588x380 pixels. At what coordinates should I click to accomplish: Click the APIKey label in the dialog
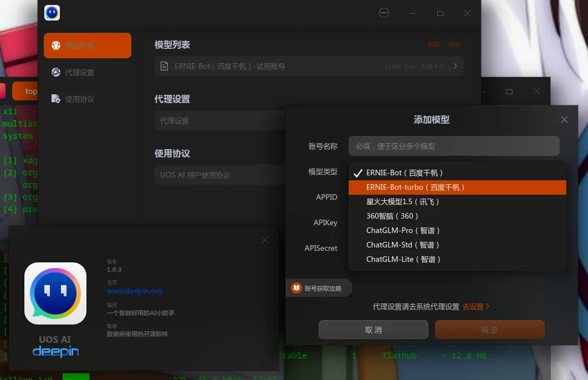(325, 222)
